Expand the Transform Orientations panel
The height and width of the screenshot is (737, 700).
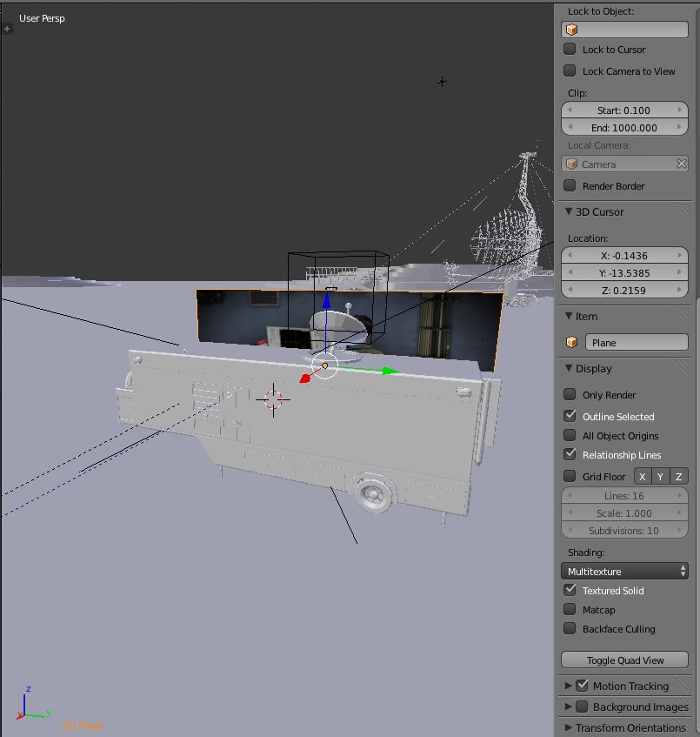(569, 727)
